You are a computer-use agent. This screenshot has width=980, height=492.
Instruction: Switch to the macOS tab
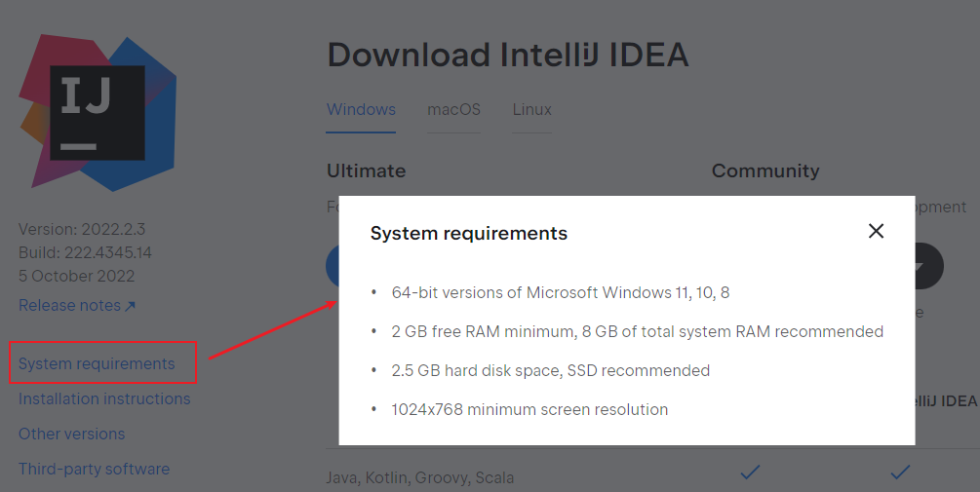[453, 109]
